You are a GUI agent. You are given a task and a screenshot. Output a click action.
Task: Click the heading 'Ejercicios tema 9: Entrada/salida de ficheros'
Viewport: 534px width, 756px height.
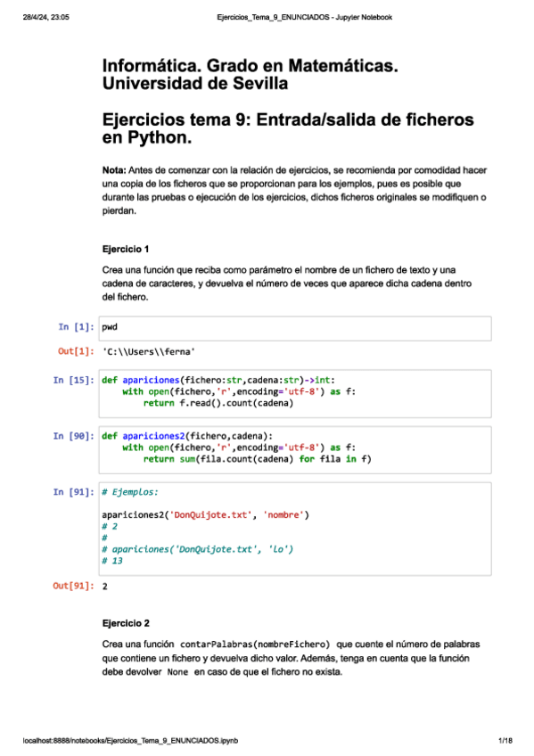click(288, 119)
